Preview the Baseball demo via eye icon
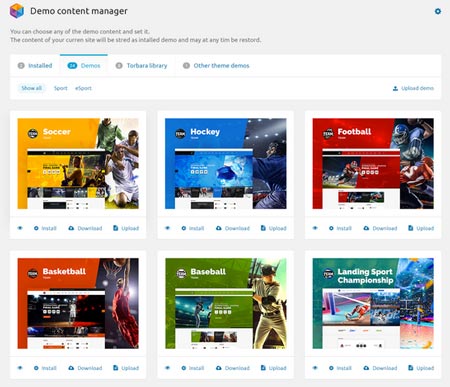The height and width of the screenshot is (387, 450). click(167, 368)
